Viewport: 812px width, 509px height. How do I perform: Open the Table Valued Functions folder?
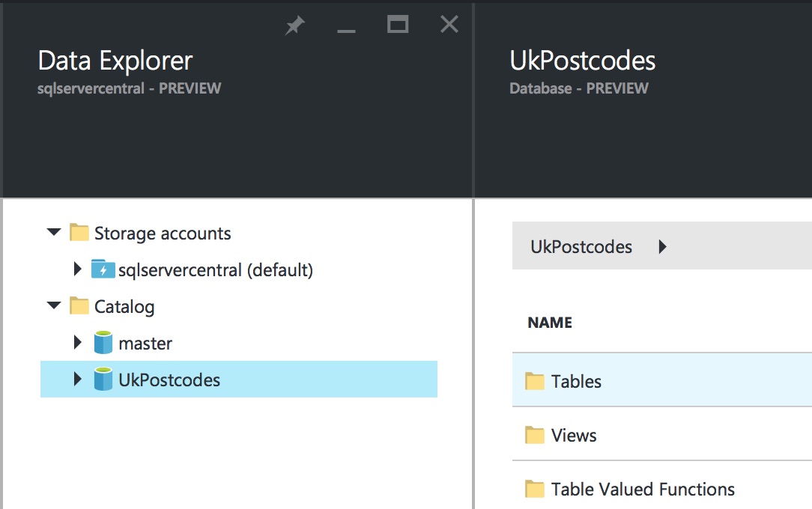[x=643, y=490]
